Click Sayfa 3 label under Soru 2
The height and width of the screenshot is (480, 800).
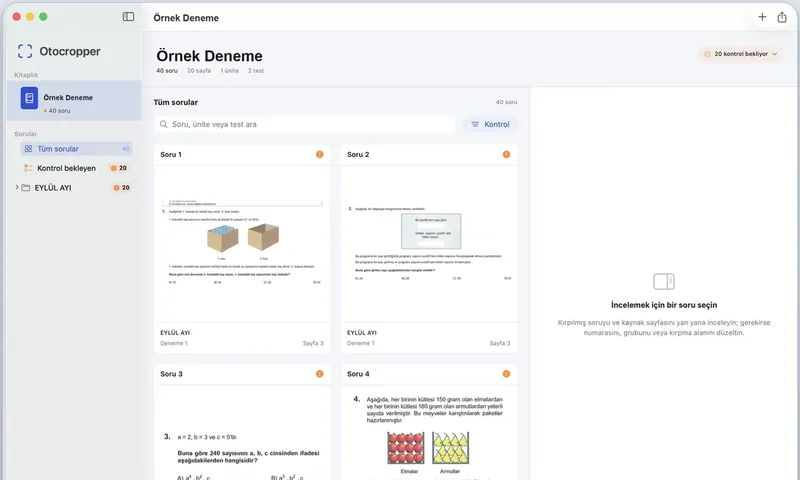[500, 343]
